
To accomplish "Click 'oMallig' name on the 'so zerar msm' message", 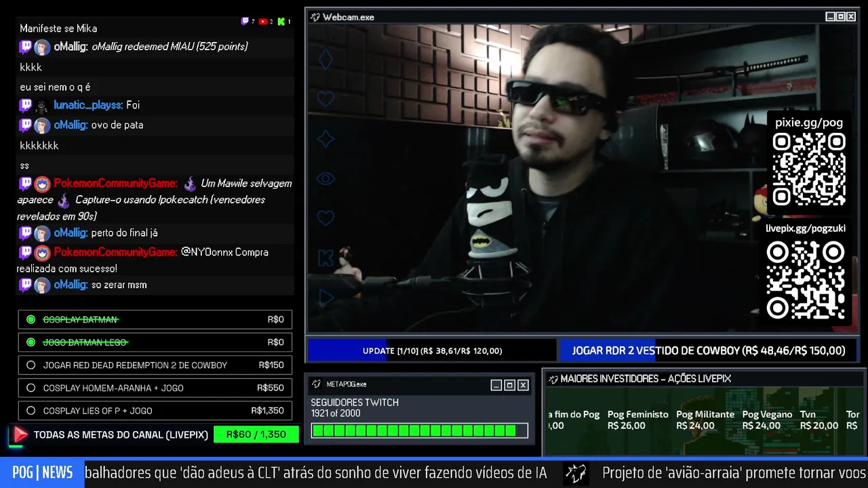I will pos(71,285).
